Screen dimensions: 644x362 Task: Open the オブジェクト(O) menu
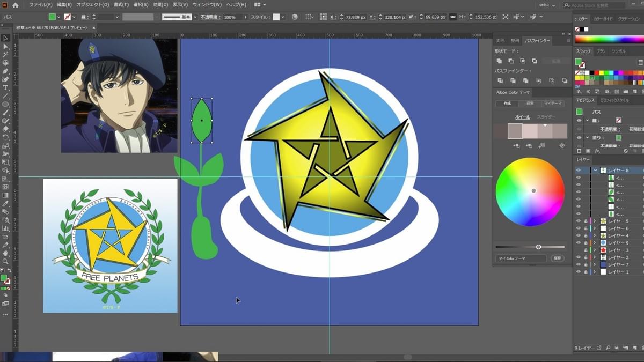click(93, 5)
